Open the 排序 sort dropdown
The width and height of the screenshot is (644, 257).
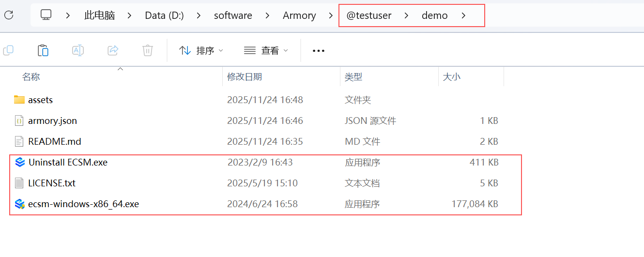tap(201, 50)
